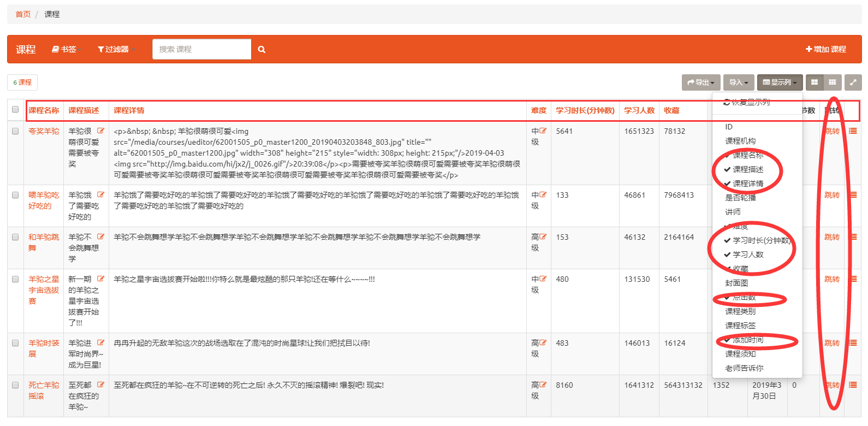Viewport: 868px width, 426px height.
Task: Click the 6 课程 count badge
Action: [x=22, y=82]
